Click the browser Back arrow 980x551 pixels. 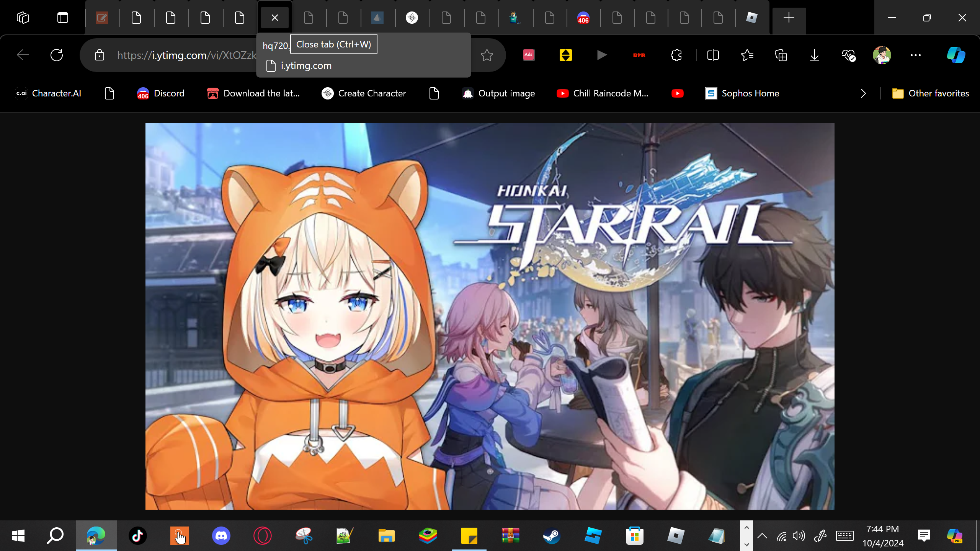click(x=23, y=55)
